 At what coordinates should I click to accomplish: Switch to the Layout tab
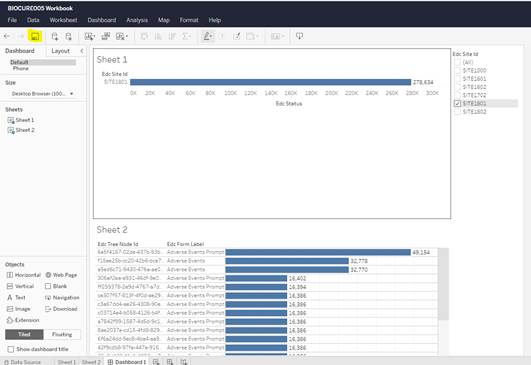click(x=60, y=51)
